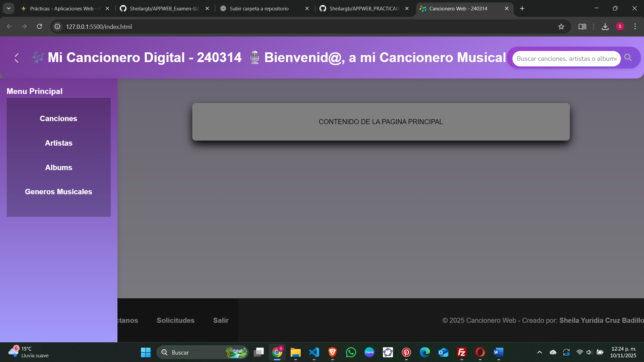Show hidden system tray icons

(x=539, y=352)
